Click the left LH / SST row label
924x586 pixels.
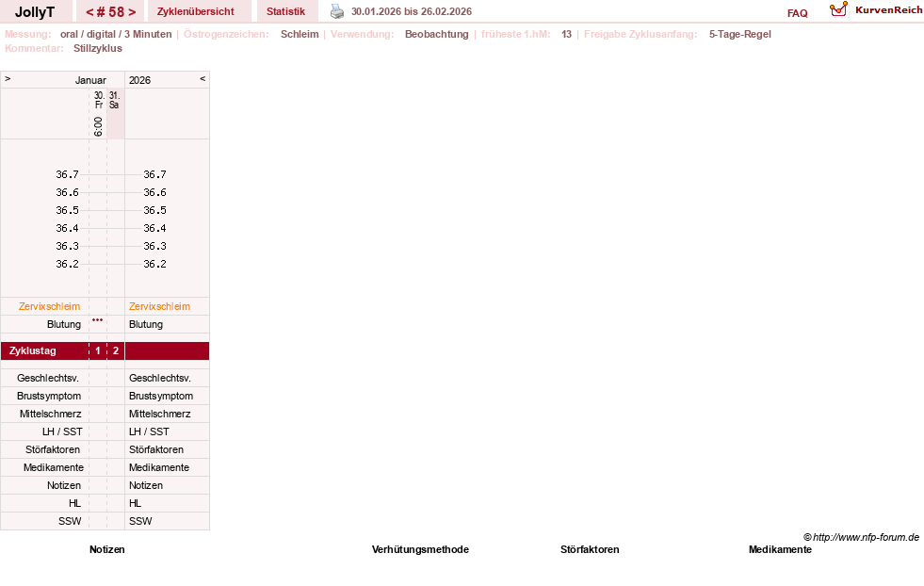pos(62,431)
